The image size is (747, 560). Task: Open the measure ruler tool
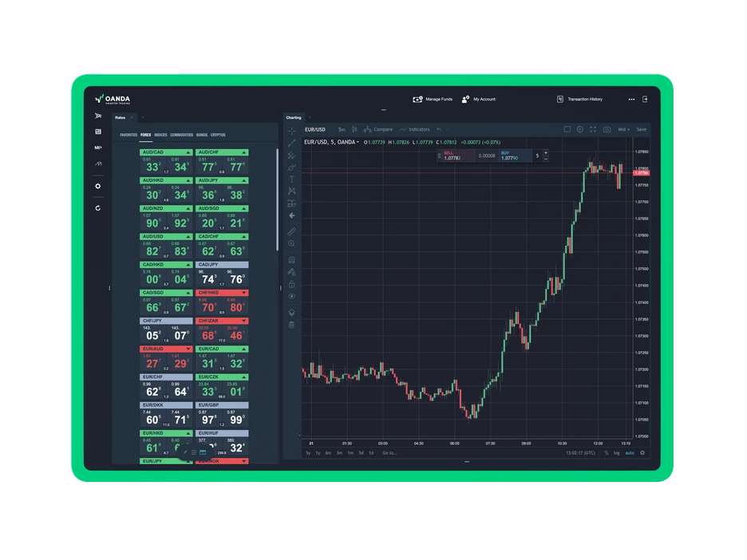tap(292, 231)
